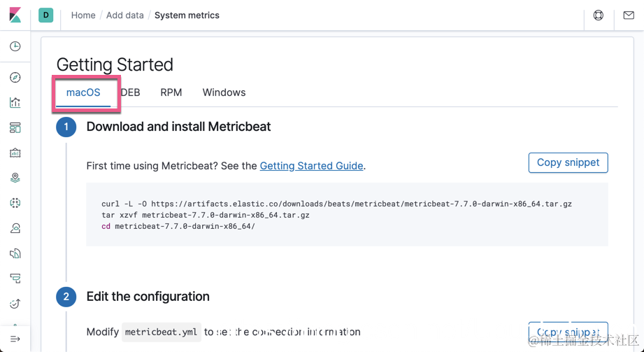Open Dashboard icon in sidebar

15,128
